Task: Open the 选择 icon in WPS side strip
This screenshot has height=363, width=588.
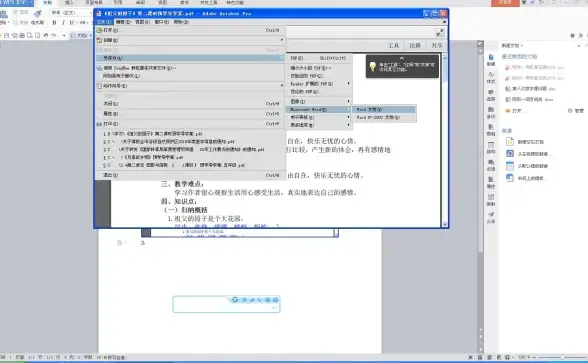Action: [491, 95]
